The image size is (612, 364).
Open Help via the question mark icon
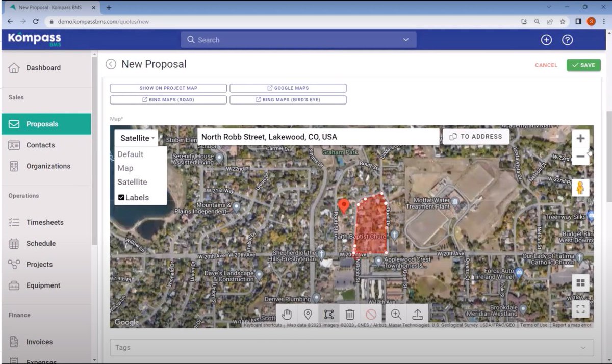click(x=567, y=40)
